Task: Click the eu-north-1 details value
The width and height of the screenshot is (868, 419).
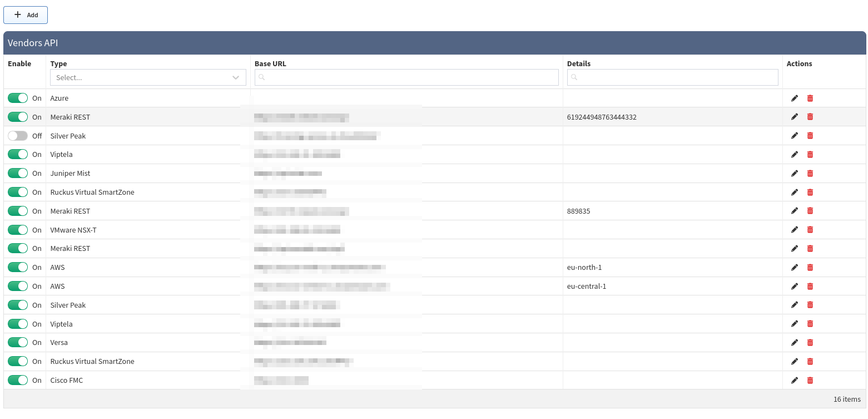Action: click(584, 267)
